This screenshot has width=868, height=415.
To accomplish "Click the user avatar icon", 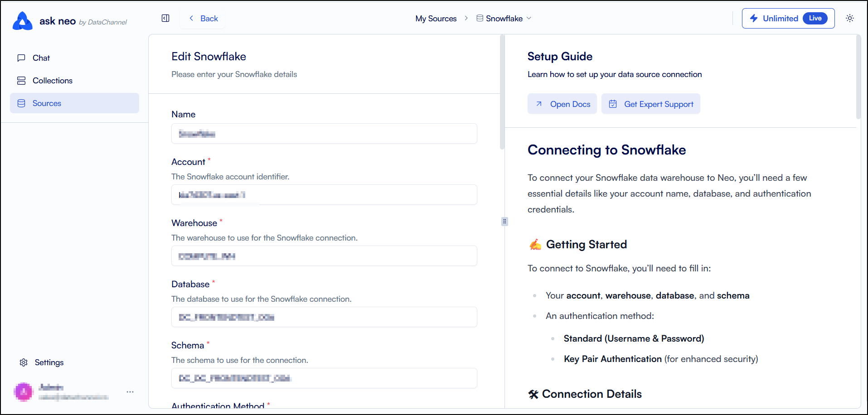I will click(x=24, y=392).
